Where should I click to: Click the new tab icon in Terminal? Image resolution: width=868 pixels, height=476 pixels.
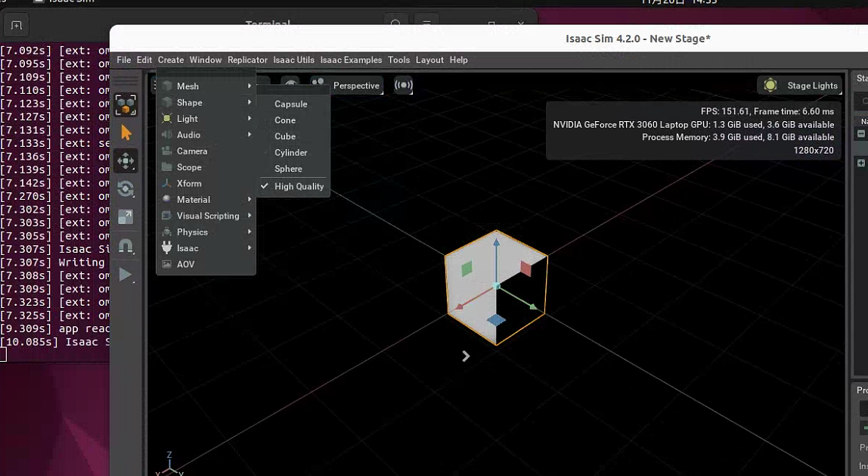(x=16, y=26)
